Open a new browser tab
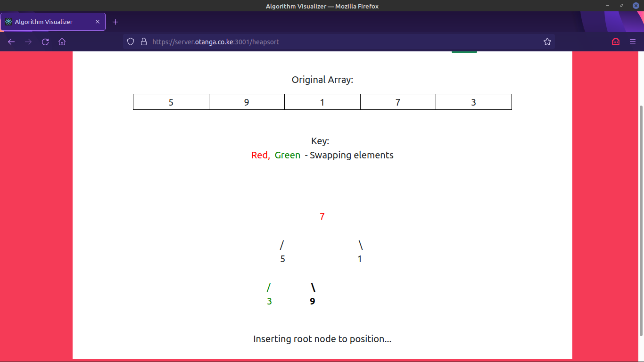The height and width of the screenshot is (362, 644). pyautogui.click(x=116, y=22)
